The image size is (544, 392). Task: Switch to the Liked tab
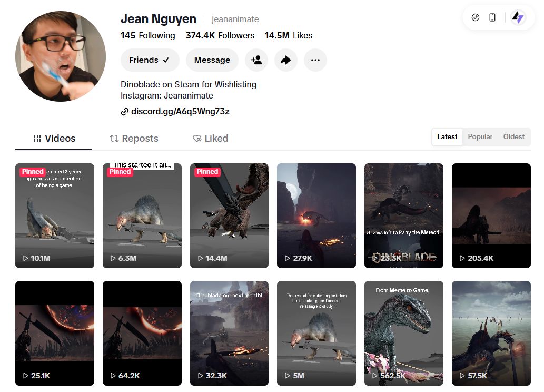tap(210, 139)
